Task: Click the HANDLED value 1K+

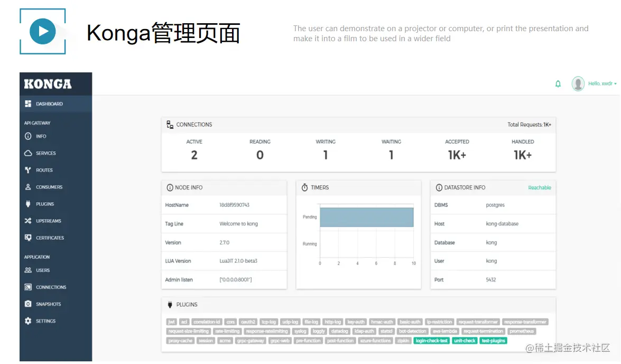Action: click(x=523, y=155)
